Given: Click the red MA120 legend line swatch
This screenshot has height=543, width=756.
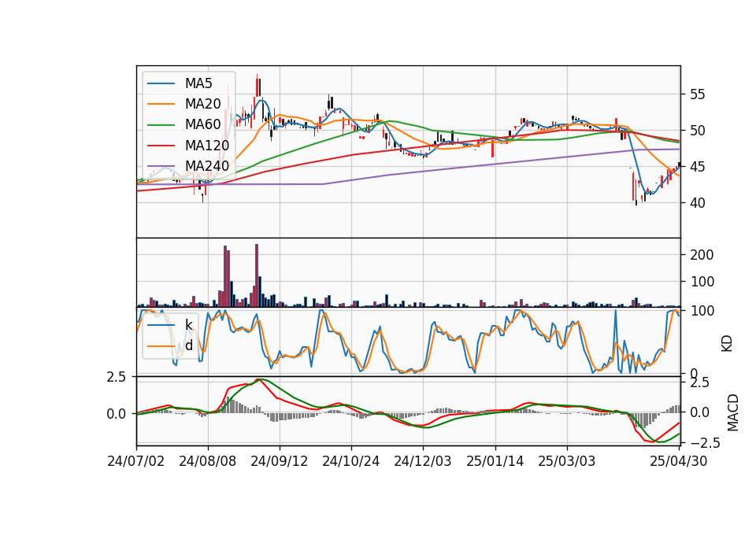Looking at the screenshot, I should click(x=161, y=146).
